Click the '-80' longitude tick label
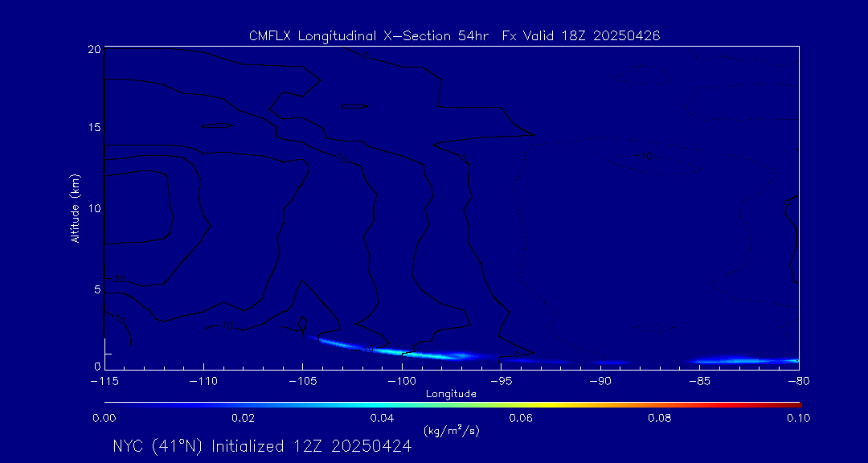868x463 pixels. point(799,382)
